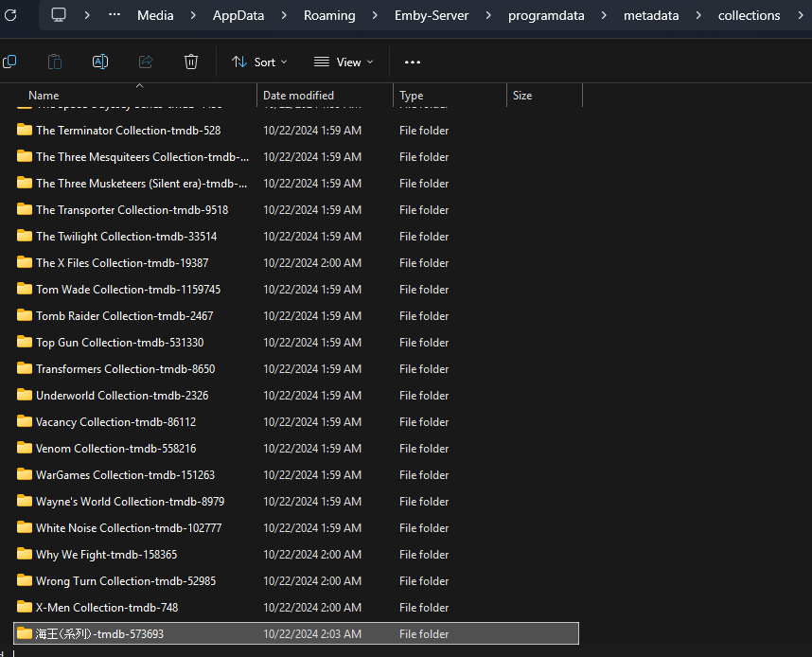Expand the View options dropdown

point(344,62)
